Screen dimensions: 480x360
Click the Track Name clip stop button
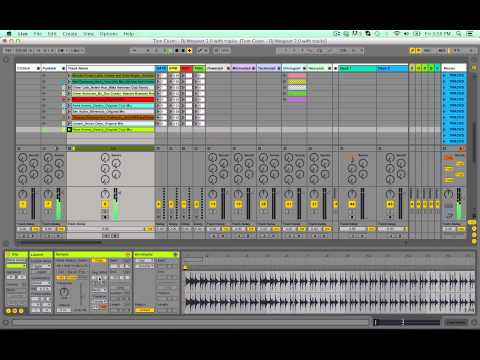[x=69, y=148]
